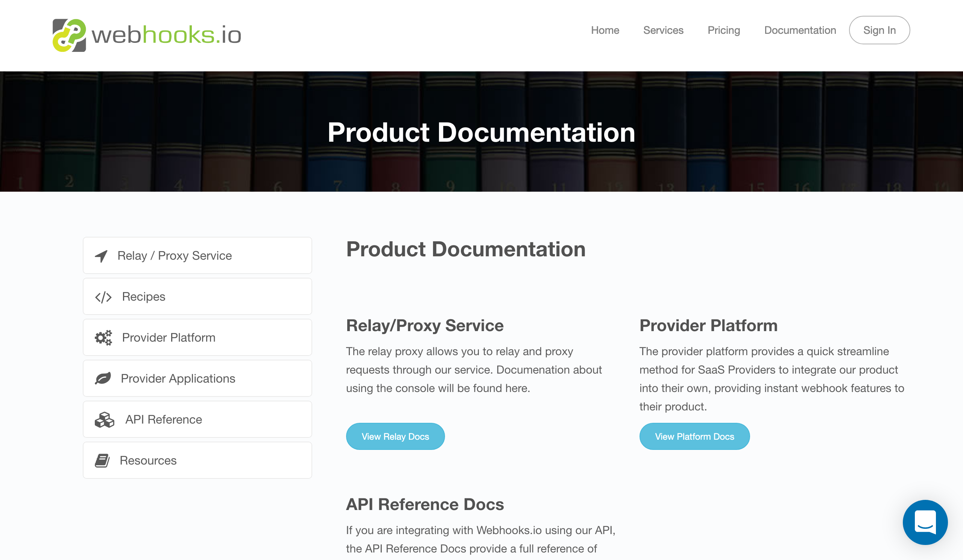Click paragraph starting "The provider platform provides"
963x560 pixels.
pyautogui.click(x=772, y=379)
